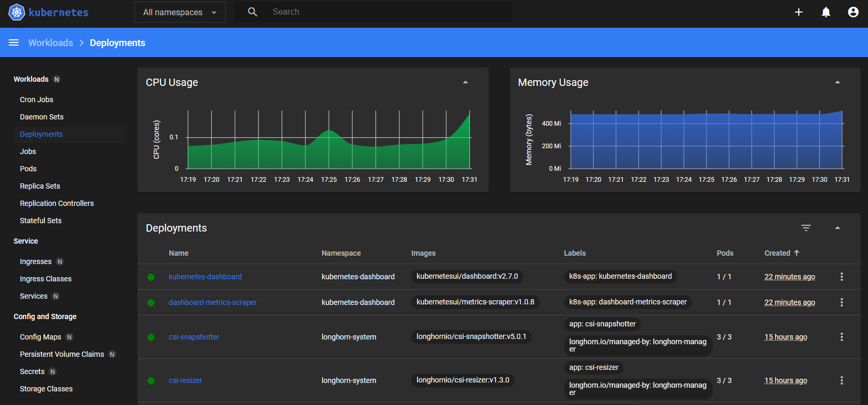Collapse the Memory Usage panel
868x405 pixels.
point(837,82)
